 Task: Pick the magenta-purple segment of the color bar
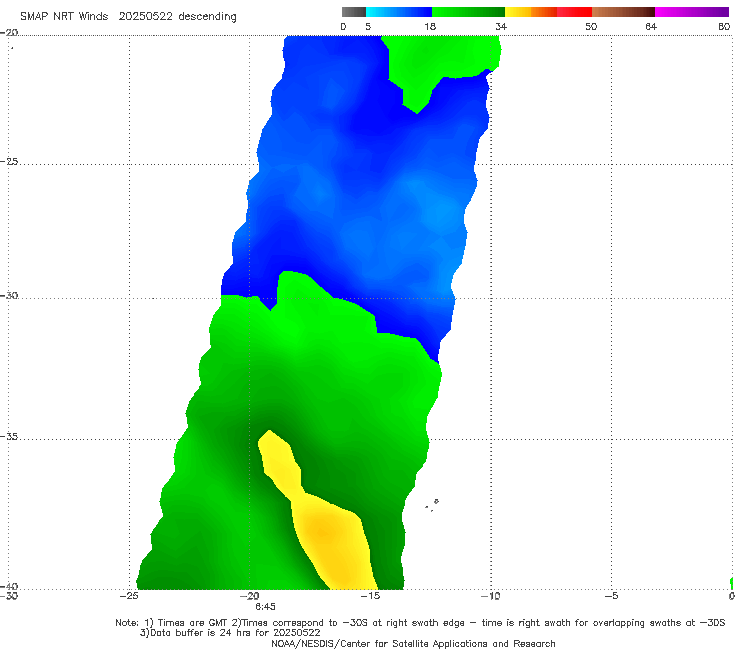(692, 12)
